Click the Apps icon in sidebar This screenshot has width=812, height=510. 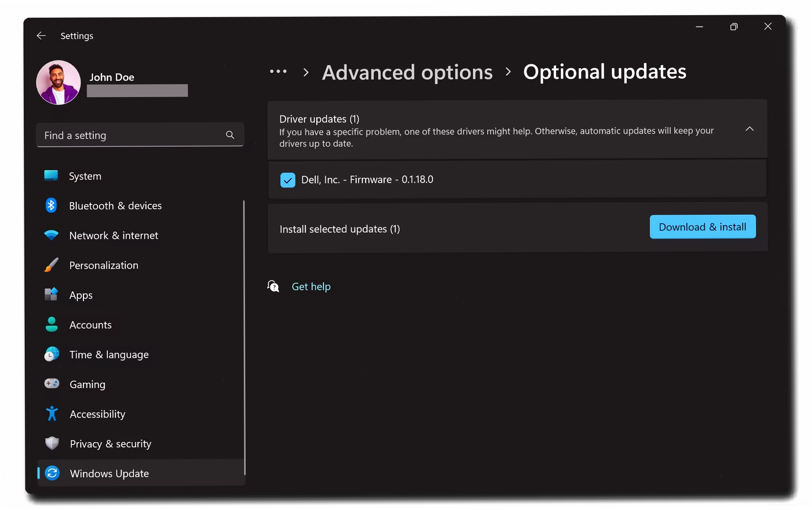51,294
